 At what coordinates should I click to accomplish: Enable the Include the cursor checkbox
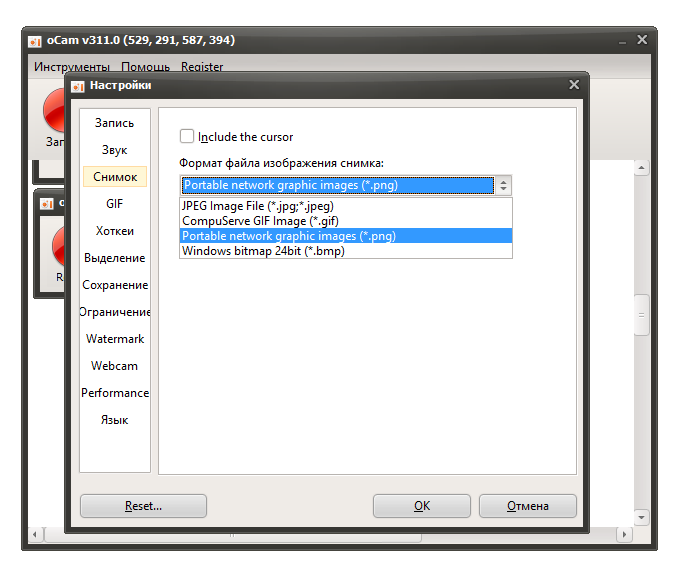(187, 137)
